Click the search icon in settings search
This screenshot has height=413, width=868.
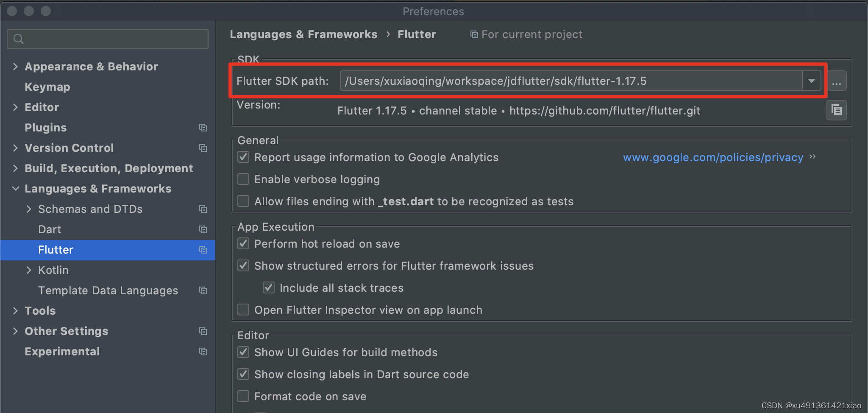pyautogui.click(x=18, y=39)
